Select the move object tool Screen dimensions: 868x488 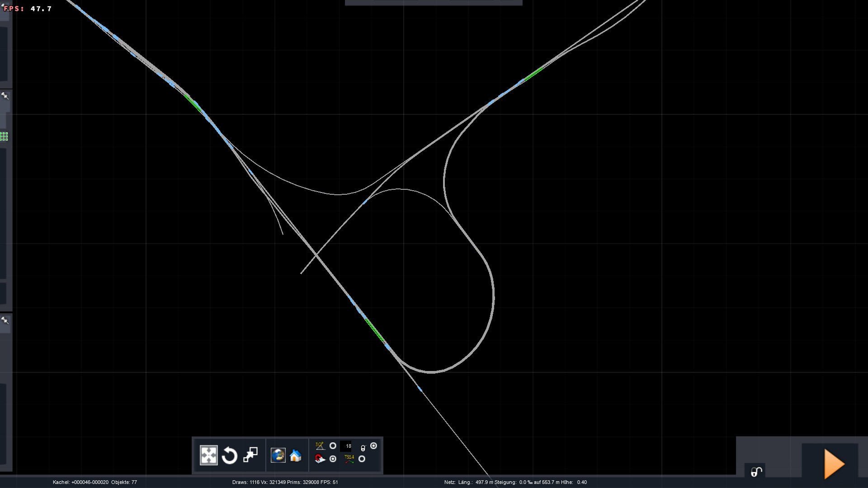click(208, 455)
